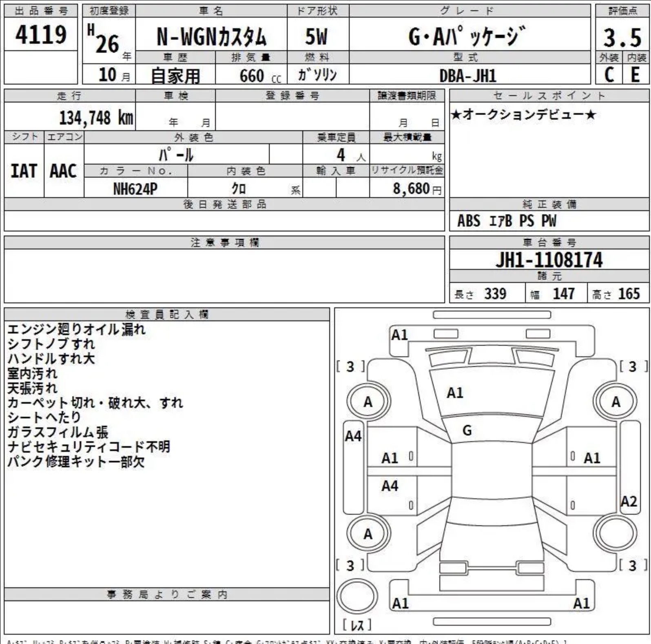The height and width of the screenshot is (644, 651).
Task: Click the エンジン廻りオイル漏れ inspector note
Action: pos(76,329)
